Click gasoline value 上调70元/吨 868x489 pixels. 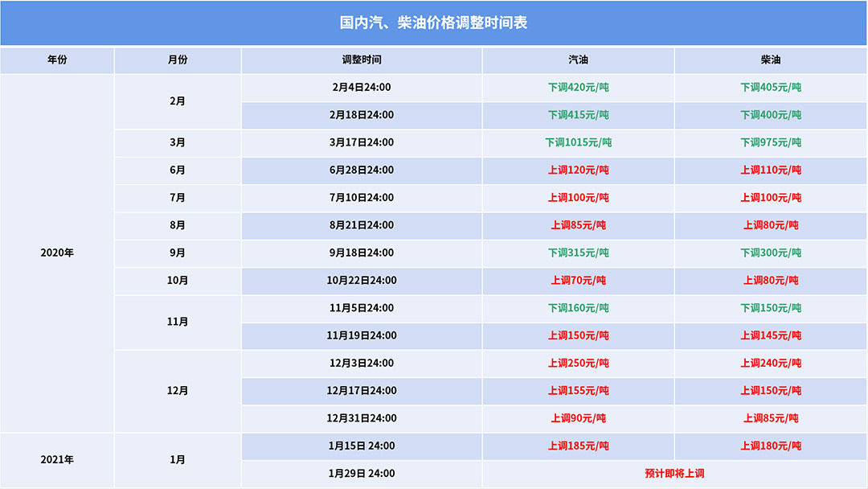579,280
